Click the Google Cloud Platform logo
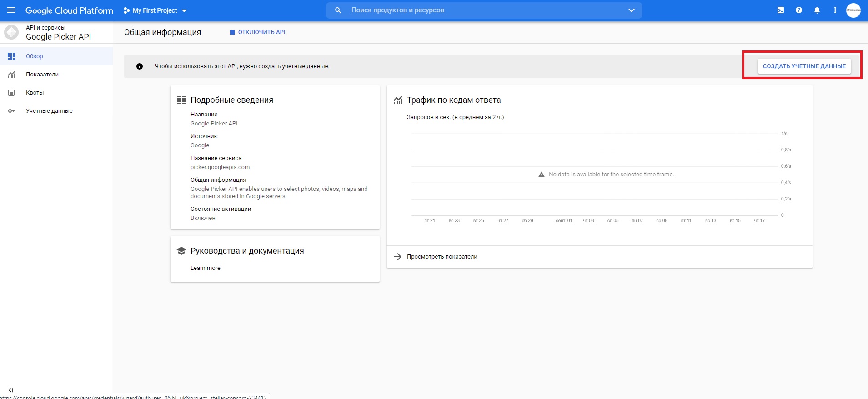 coord(69,10)
